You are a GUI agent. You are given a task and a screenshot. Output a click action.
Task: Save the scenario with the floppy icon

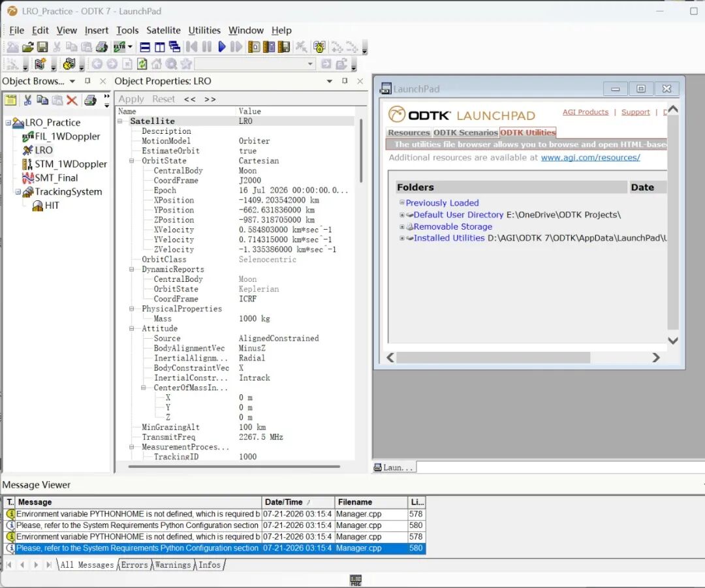(x=42, y=47)
